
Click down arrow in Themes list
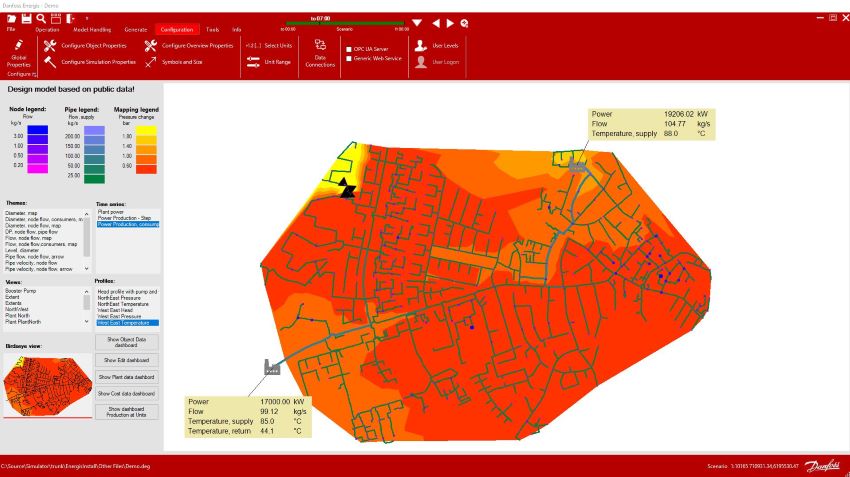click(86, 268)
